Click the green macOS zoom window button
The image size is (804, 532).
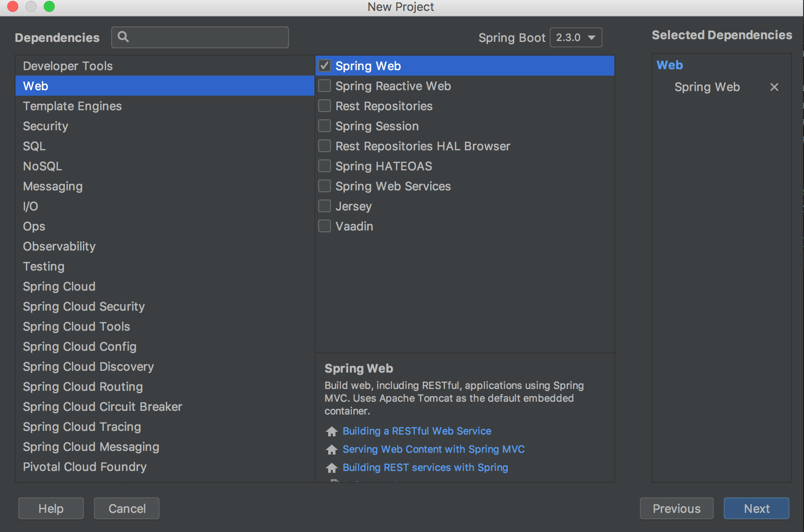click(x=49, y=6)
